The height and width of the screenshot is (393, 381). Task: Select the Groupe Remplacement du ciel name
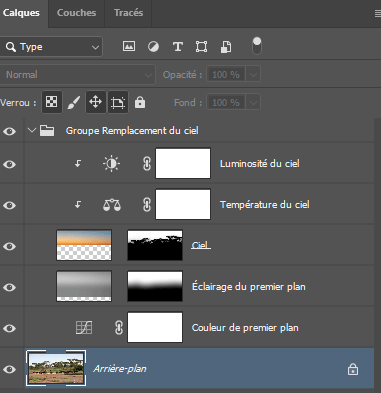132,131
